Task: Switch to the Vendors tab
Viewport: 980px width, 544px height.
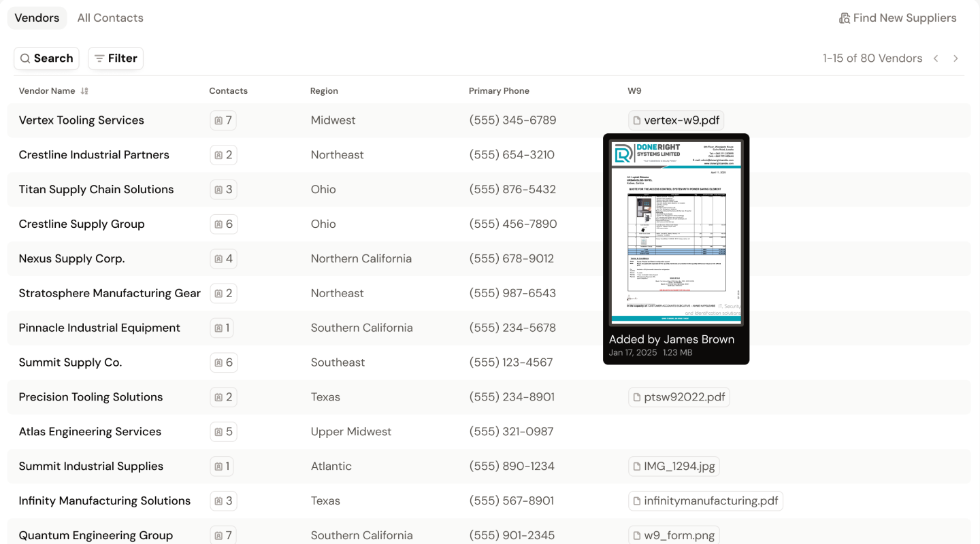Action: [37, 18]
